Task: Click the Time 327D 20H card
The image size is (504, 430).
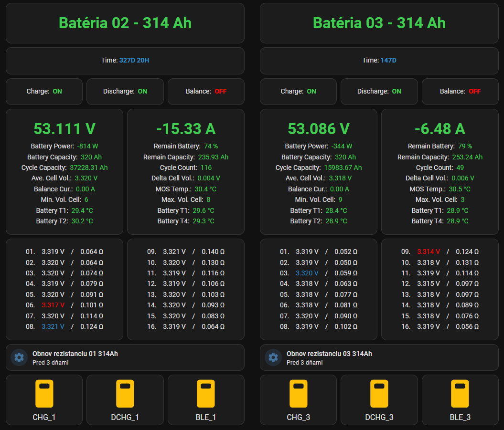Action: (125, 61)
